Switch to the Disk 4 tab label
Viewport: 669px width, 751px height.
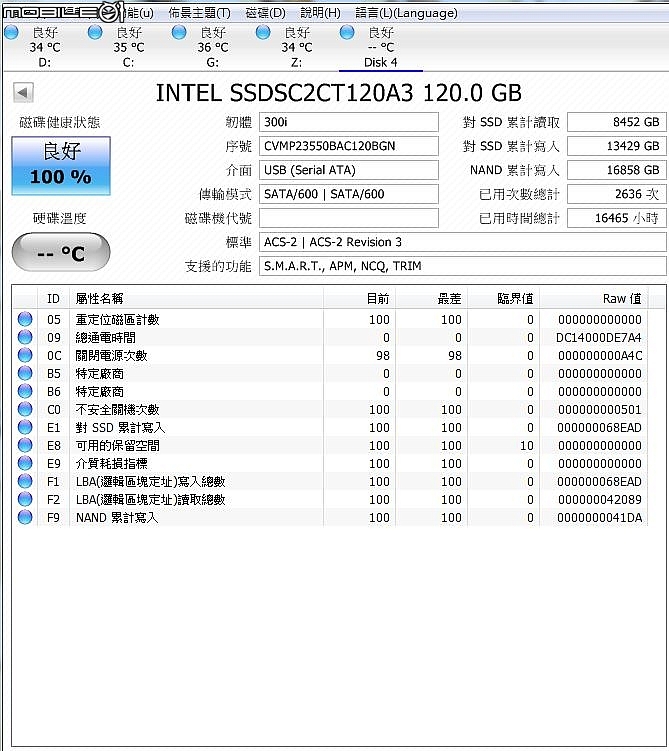click(x=381, y=62)
